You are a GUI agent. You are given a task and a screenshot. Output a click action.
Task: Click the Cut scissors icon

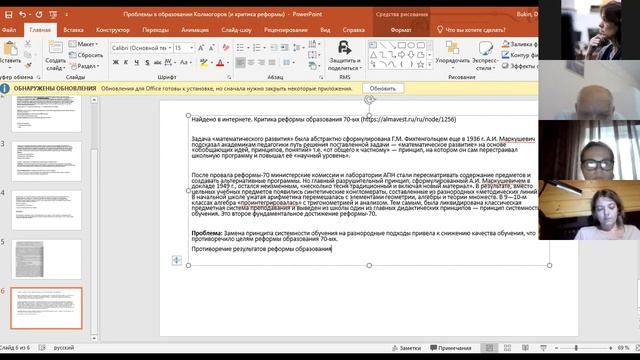pos(28,44)
